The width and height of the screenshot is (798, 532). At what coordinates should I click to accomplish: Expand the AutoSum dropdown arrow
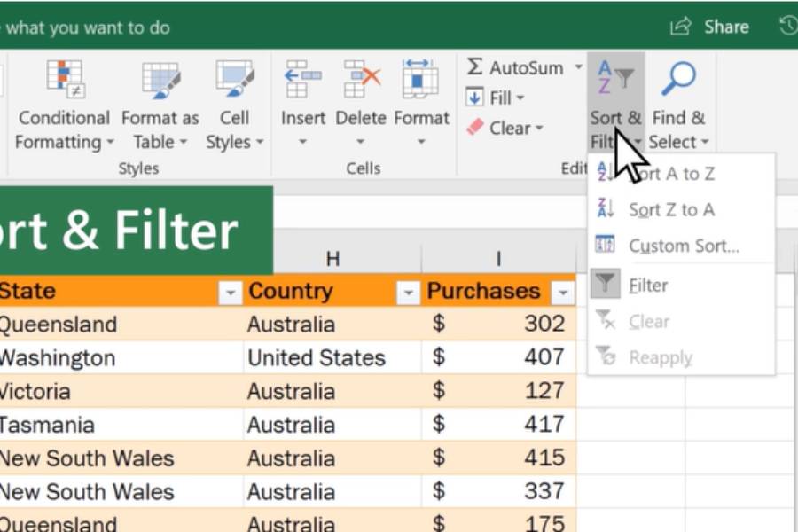click(578, 66)
